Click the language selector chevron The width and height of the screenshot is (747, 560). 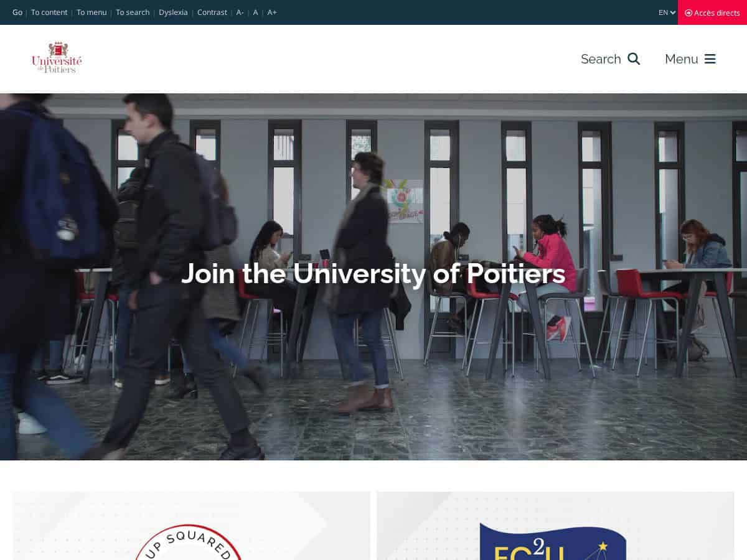[x=673, y=12]
